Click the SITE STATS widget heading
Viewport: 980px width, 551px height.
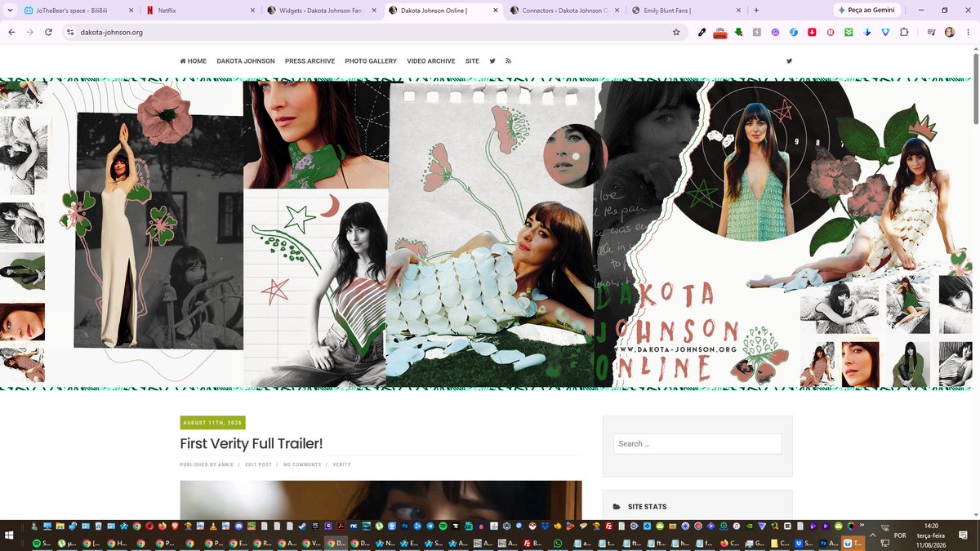647,507
